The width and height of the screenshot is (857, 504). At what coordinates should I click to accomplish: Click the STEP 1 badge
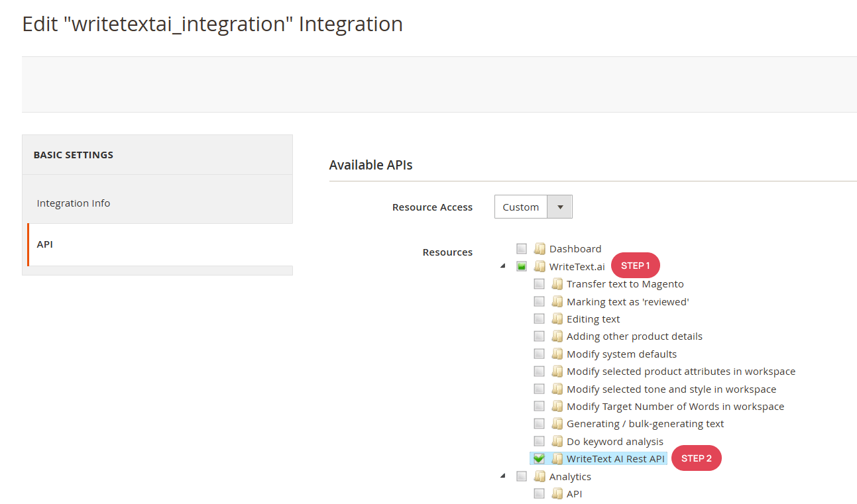tap(635, 265)
